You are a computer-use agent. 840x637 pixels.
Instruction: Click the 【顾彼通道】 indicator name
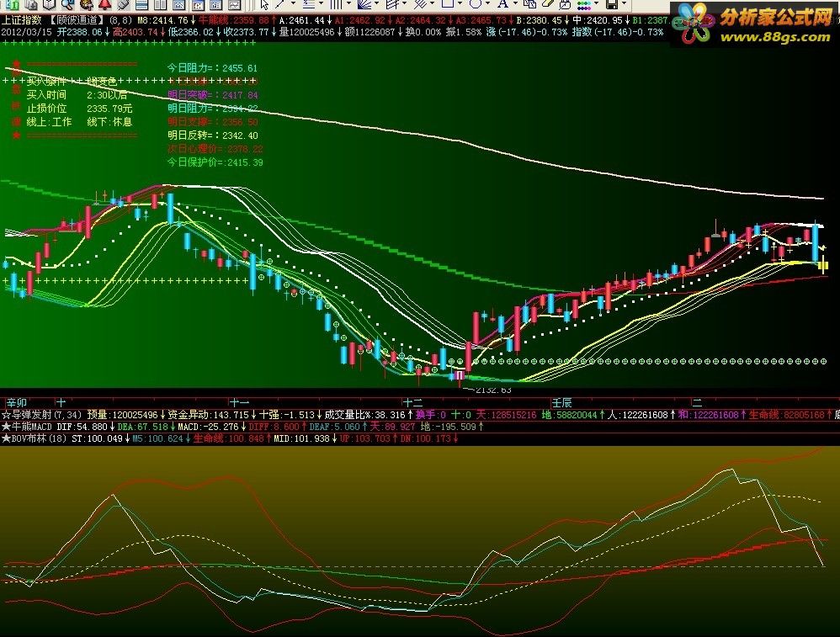[x=76, y=20]
